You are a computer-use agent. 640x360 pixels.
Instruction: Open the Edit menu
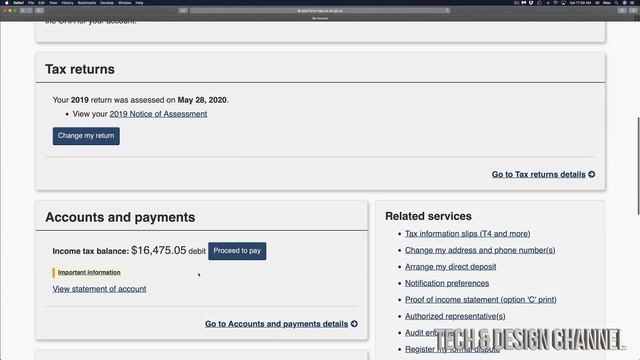(x=41, y=3)
